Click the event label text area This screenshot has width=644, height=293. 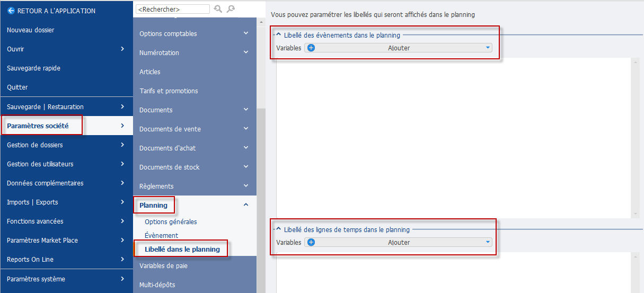click(454, 137)
